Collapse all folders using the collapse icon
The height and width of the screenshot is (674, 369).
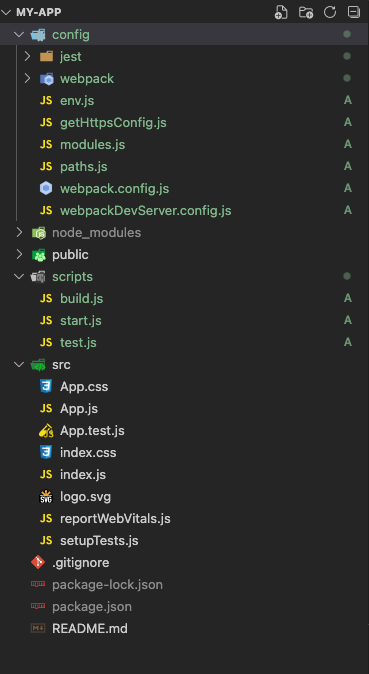[x=354, y=12]
